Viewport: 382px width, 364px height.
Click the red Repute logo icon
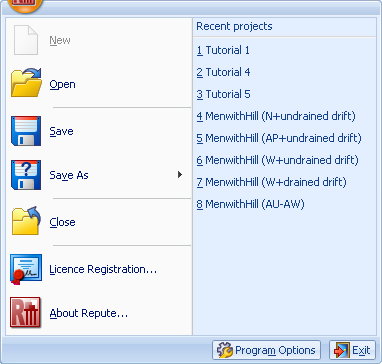tap(25, 313)
